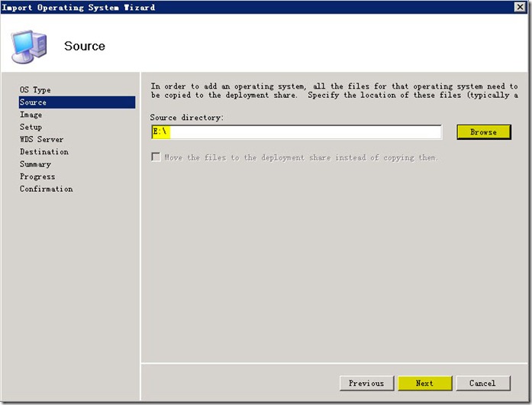Open the Destination step

pyautogui.click(x=44, y=151)
